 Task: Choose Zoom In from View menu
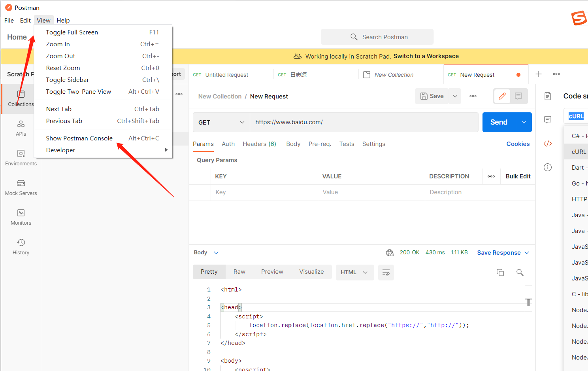coord(104,44)
